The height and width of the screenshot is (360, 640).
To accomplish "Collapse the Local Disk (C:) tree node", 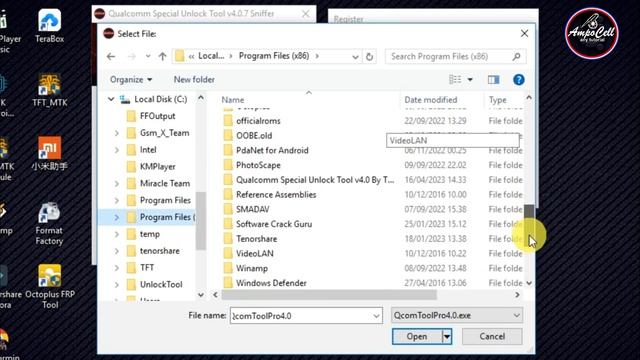I will (x=111, y=99).
